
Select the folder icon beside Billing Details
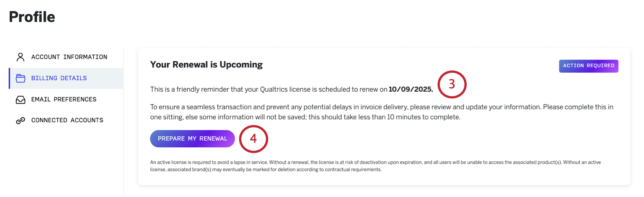pos(20,78)
